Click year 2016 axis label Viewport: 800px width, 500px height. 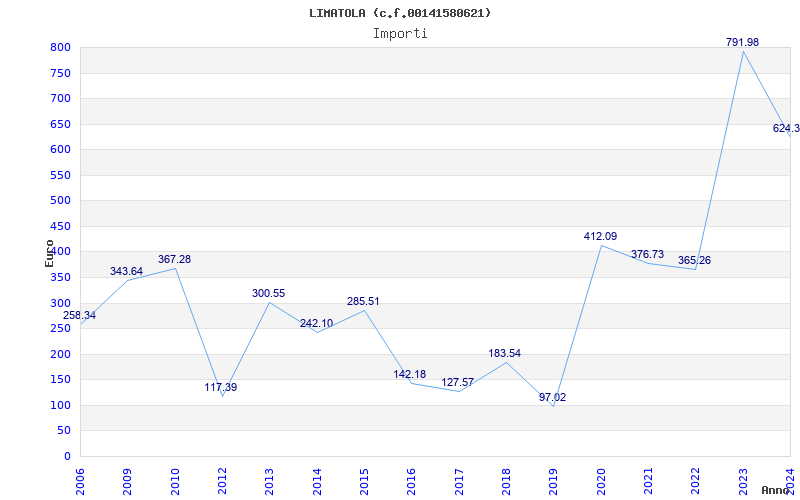click(412, 482)
